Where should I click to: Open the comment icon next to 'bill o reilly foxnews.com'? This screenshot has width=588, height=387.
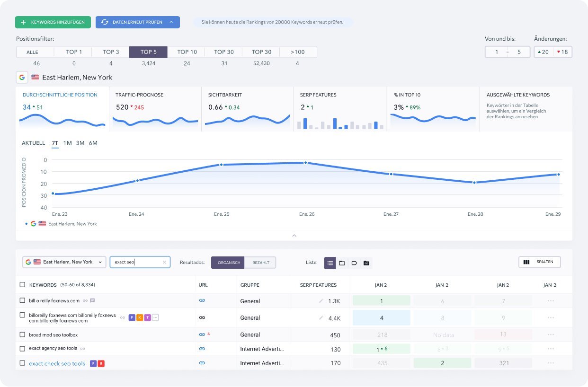point(92,300)
